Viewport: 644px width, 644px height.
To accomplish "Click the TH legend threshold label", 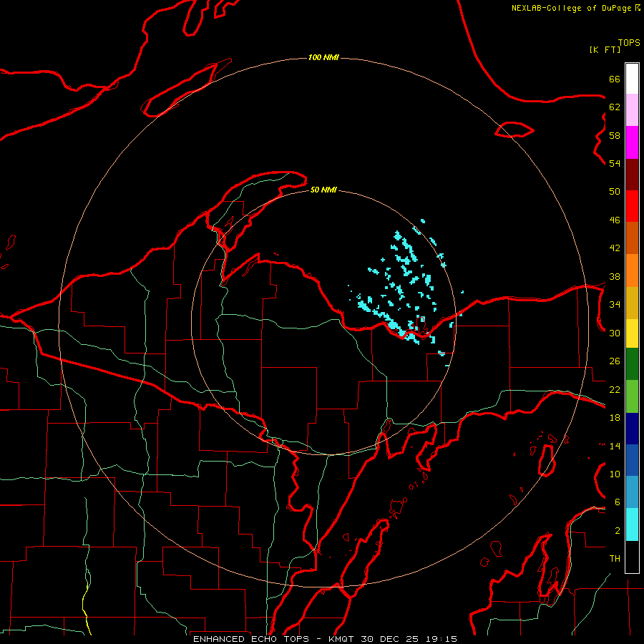I will [x=615, y=559].
